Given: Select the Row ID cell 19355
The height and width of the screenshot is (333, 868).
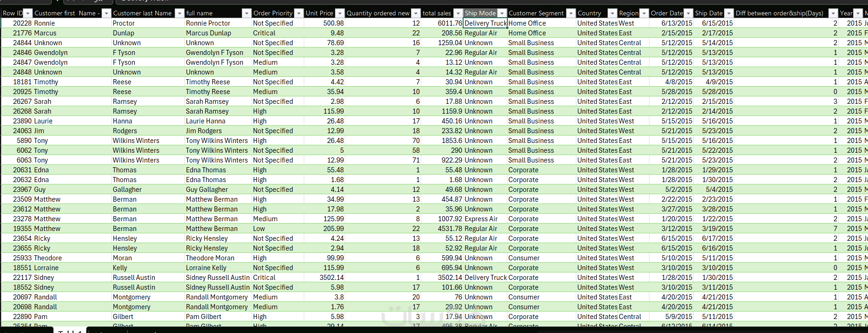Looking at the screenshot, I should [17, 229].
